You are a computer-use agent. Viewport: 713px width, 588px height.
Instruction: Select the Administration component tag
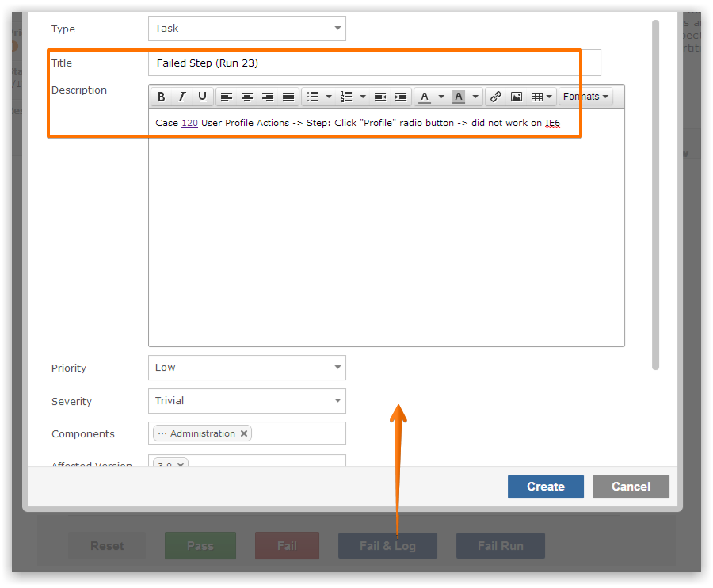point(202,433)
